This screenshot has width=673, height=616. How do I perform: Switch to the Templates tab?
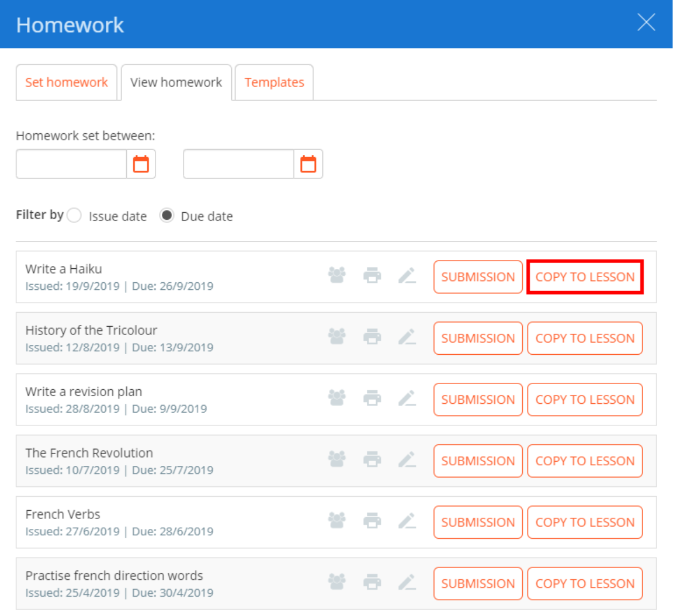[274, 82]
